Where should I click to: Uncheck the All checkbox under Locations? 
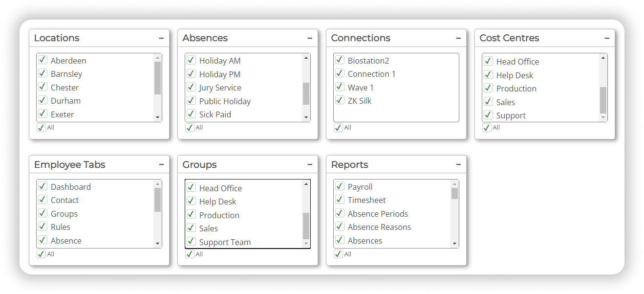pyautogui.click(x=41, y=127)
